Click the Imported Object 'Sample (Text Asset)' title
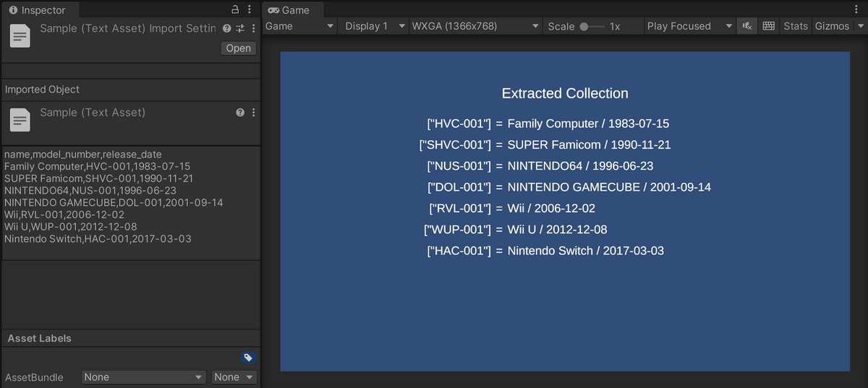This screenshot has height=388, width=868. tap(93, 112)
